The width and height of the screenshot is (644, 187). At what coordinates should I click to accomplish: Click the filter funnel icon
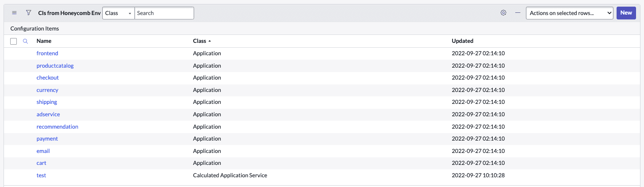(28, 13)
